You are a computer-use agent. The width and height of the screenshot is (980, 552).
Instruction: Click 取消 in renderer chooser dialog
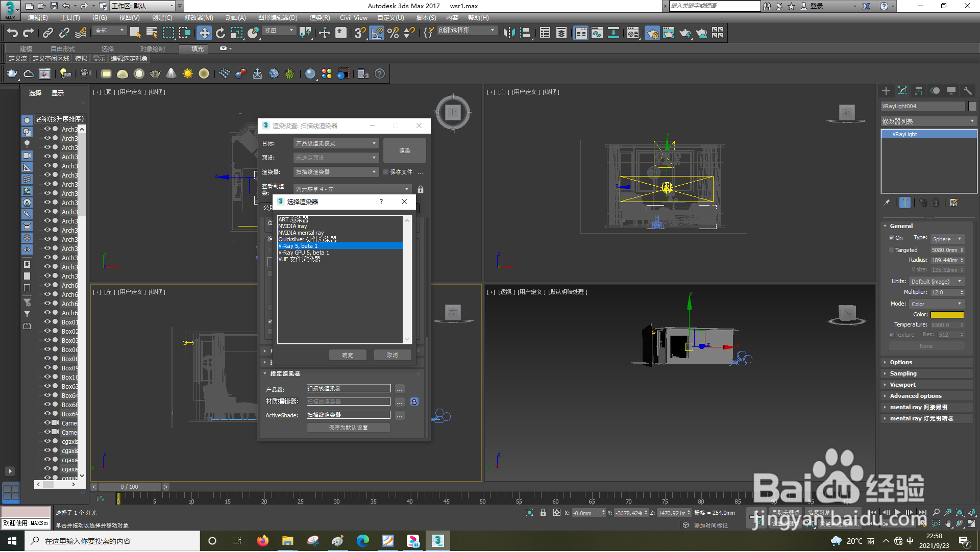393,356
